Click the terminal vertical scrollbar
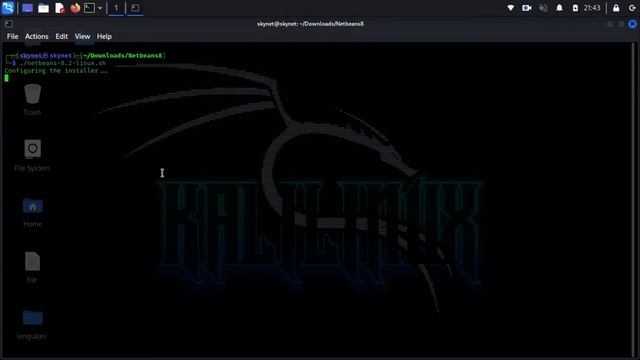The width and height of the screenshot is (640, 360). point(634,200)
